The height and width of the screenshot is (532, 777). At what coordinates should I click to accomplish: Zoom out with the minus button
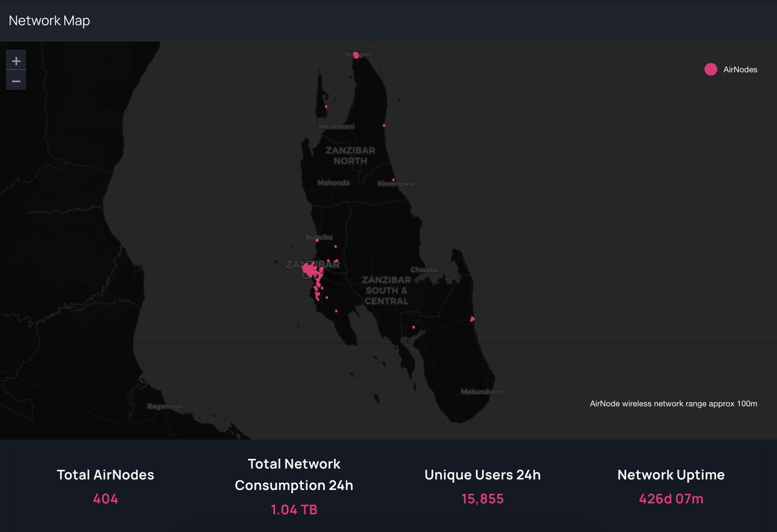[x=16, y=80]
